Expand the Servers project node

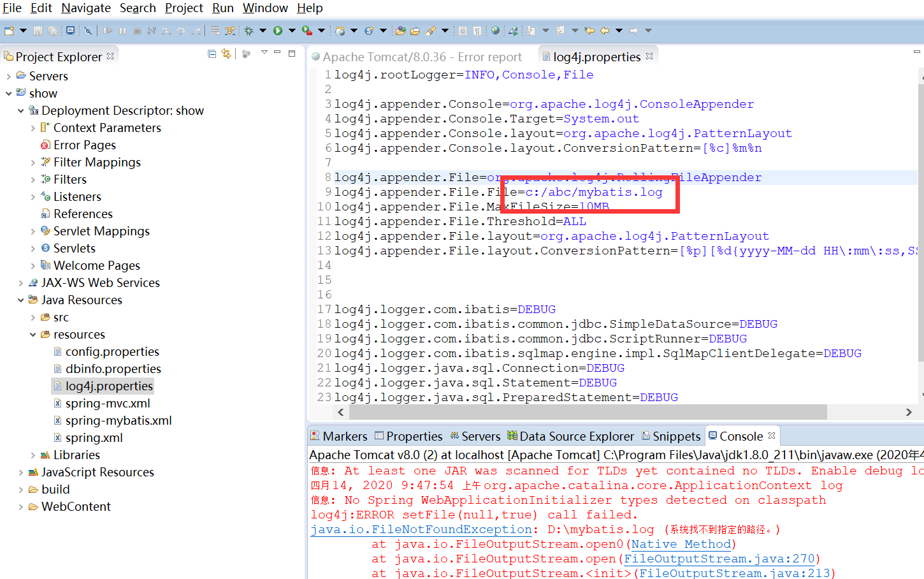pos(8,76)
